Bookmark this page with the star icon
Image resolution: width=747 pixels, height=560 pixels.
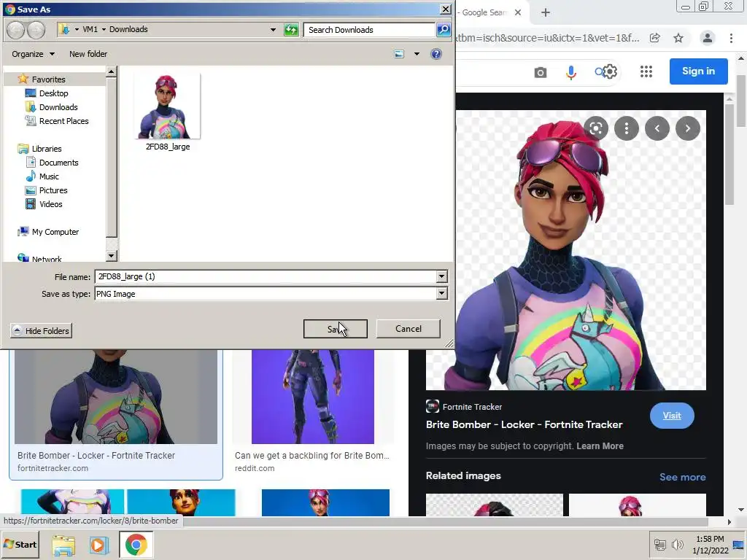[x=678, y=38]
